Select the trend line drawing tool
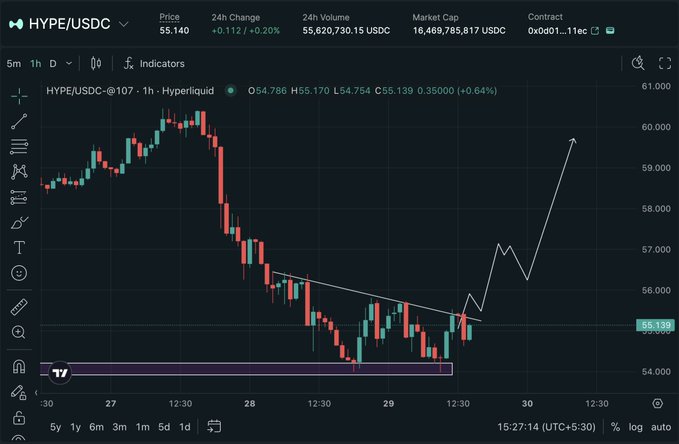 (19, 121)
